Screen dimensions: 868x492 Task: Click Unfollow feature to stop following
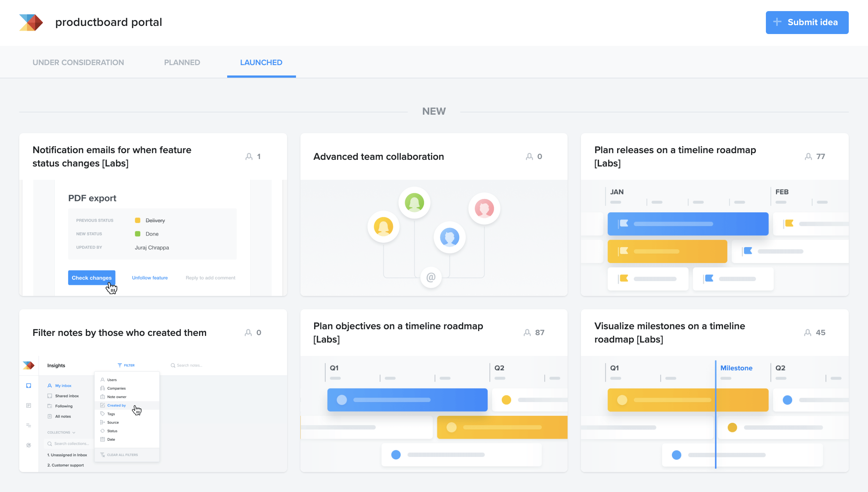point(149,277)
